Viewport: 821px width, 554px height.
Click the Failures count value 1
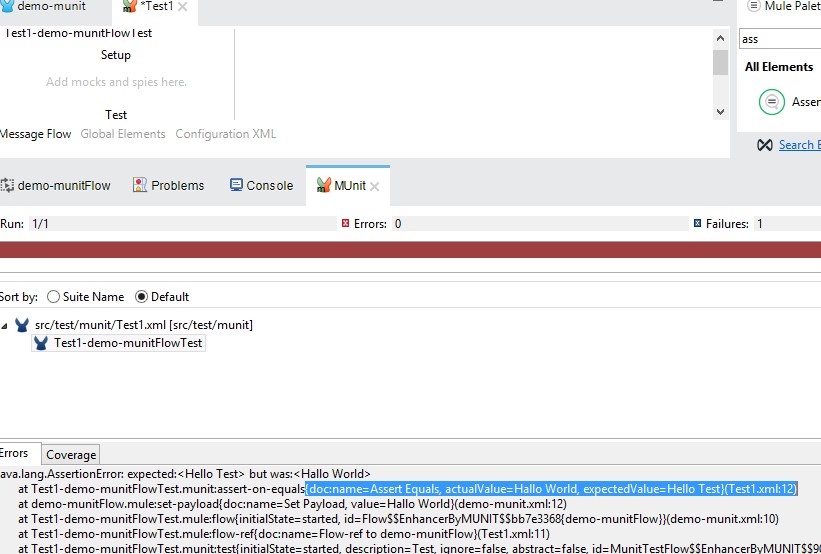point(787,224)
